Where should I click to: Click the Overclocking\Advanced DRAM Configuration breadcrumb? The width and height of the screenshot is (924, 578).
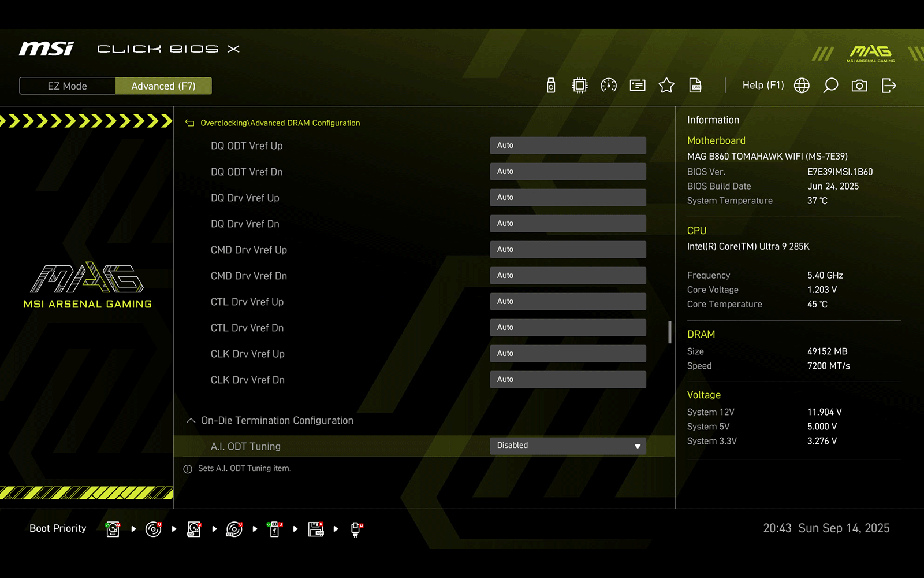(280, 123)
